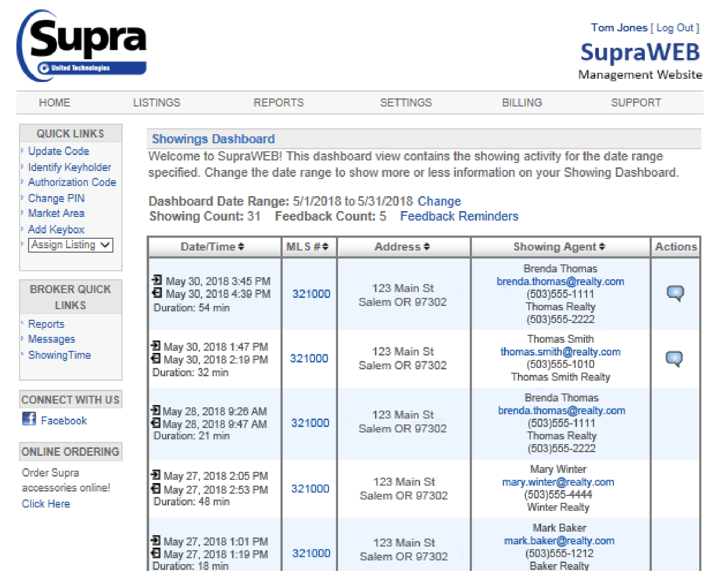The width and height of the screenshot is (728, 571).
Task: Click entry icon beside May 27, 2018 2:05 PM
Action: click(x=156, y=475)
